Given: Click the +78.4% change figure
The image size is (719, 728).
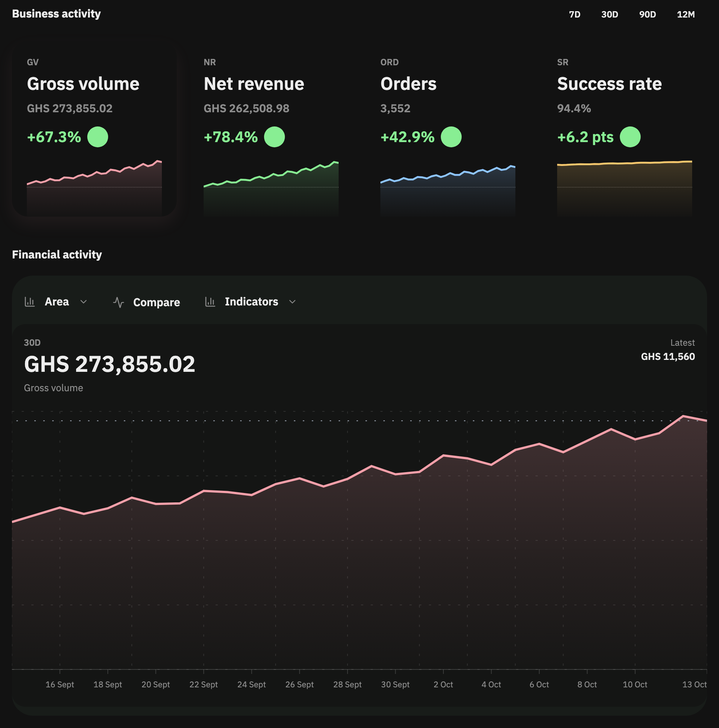Looking at the screenshot, I should click(230, 137).
